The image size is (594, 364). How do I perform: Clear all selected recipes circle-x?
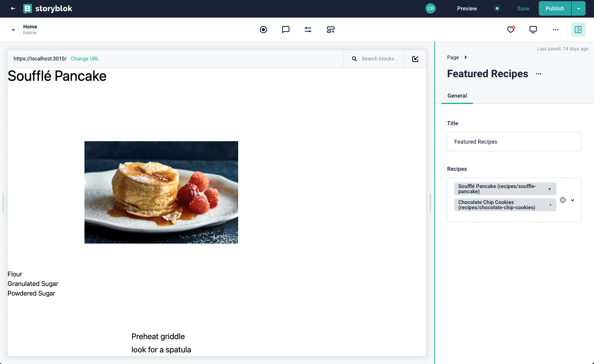coord(563,200)
